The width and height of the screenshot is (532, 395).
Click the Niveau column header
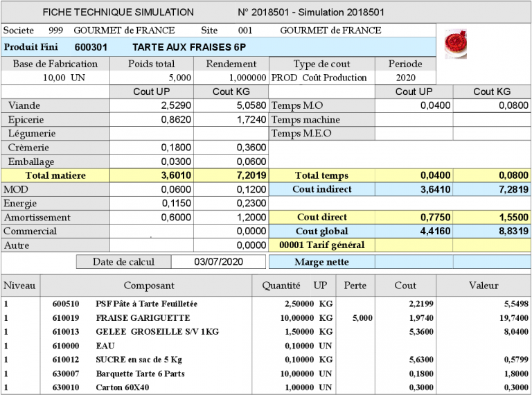point(20,285)
